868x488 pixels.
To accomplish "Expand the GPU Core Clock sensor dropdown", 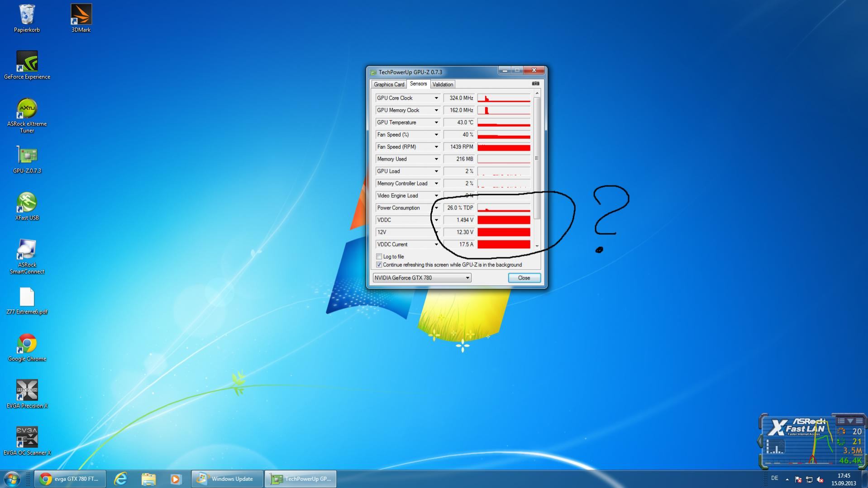I will [436, 98].
